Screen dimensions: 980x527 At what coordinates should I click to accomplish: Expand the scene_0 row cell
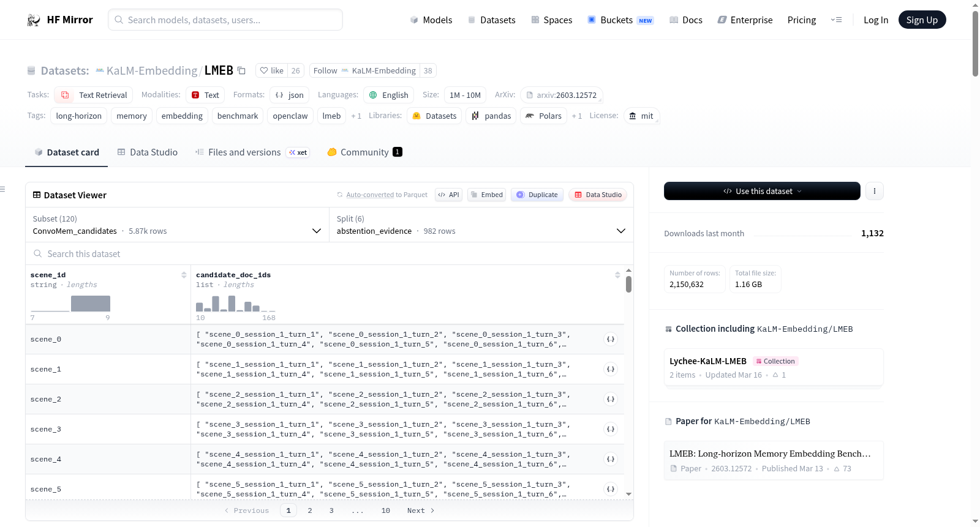[611, 339]
